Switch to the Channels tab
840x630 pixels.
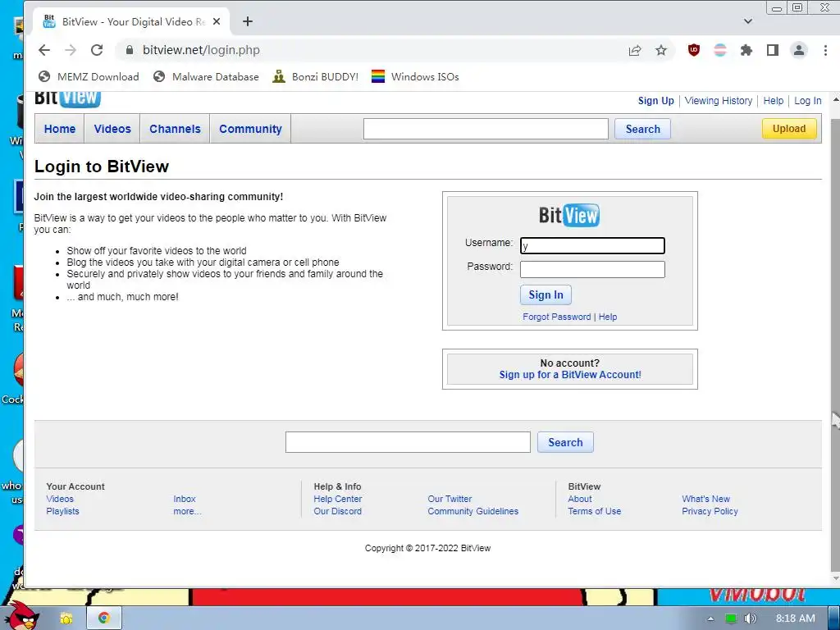click(x=175, y=129)
